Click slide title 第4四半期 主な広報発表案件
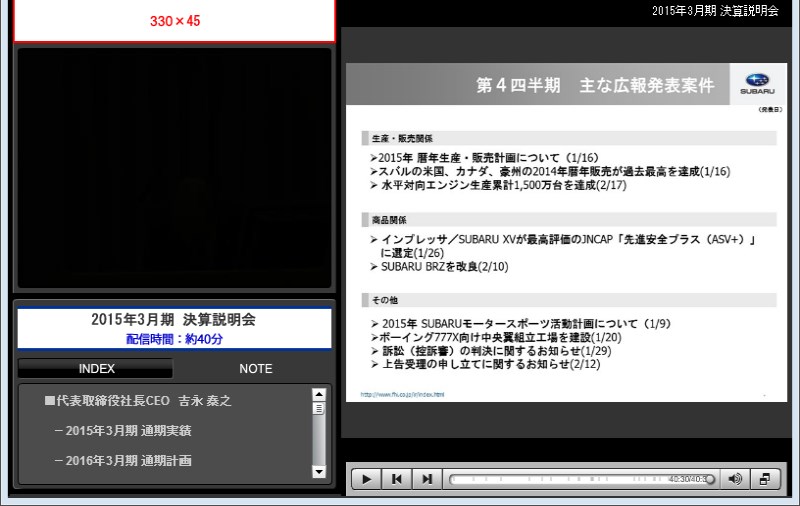800x506 pixels. tap(595, 85)
